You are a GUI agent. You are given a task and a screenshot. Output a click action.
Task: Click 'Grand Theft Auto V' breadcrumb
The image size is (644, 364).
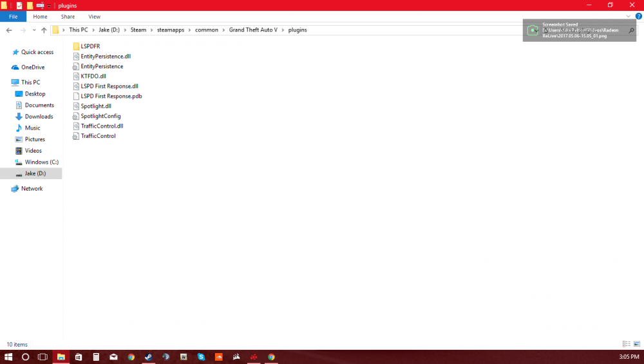tap(253, 30)
